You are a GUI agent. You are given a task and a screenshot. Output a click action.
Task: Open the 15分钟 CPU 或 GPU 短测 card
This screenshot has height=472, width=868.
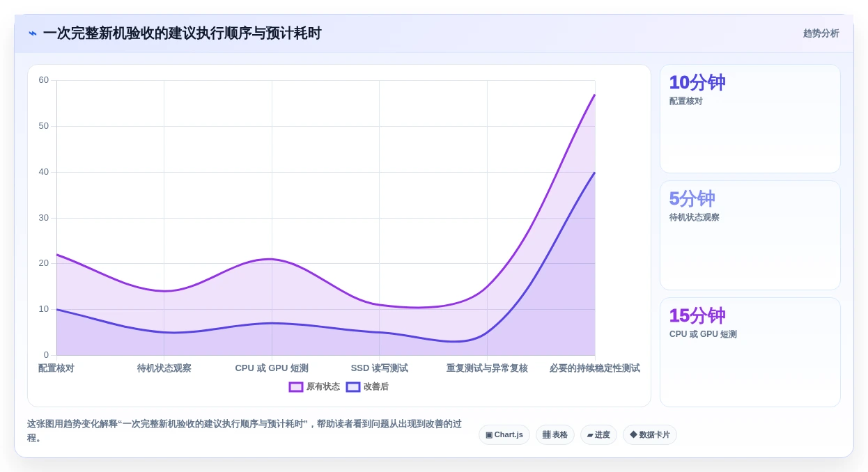point(750,352)
